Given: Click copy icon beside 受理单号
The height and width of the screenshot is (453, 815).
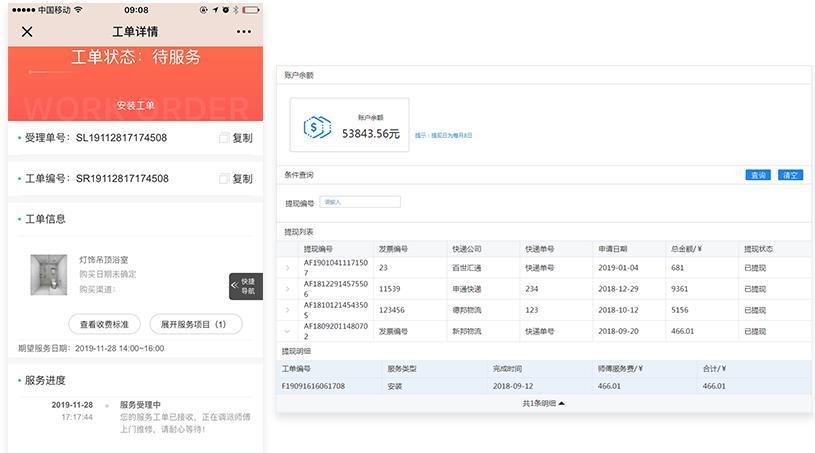Looking at the screenshot, I should click(x=224, y=138).
